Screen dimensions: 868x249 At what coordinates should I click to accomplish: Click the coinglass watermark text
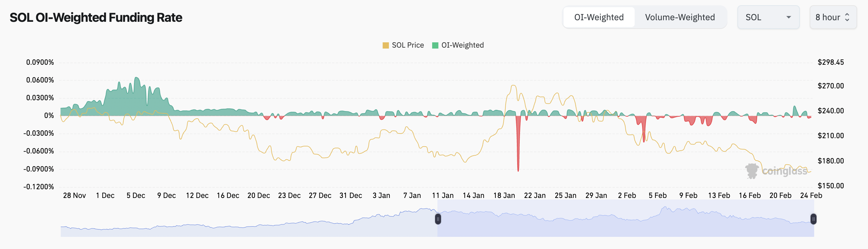[785, 171]
